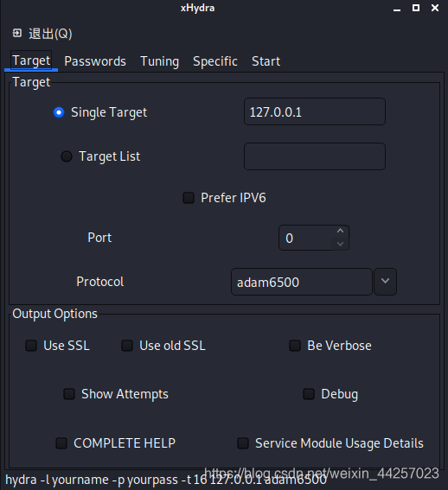Enable the Be Verbose option
The width and height of the screenshot is (448, 490).
(295, 346)
